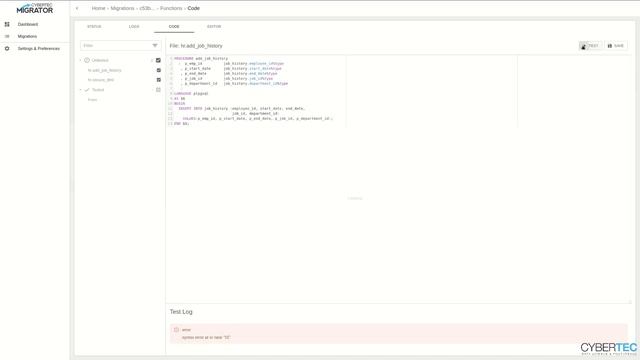Screen dimensions: 640x360
Task: Click the Save button
Action: [616, 46]
